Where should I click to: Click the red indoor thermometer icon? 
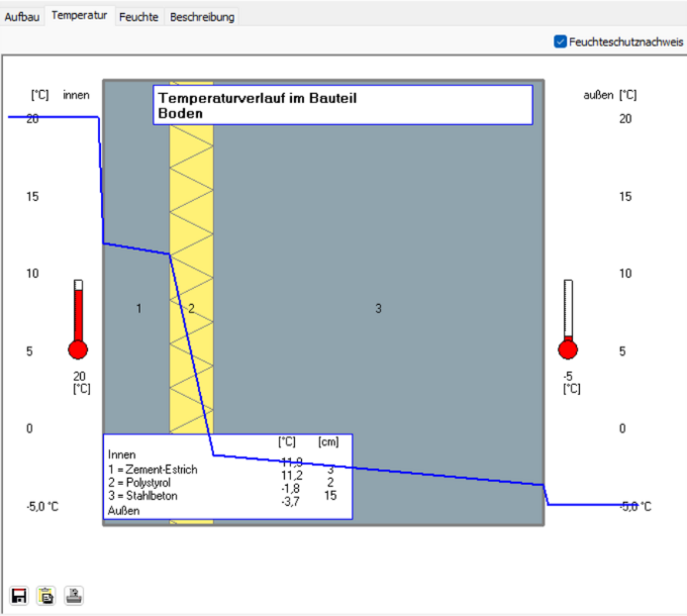click(78, 320)
